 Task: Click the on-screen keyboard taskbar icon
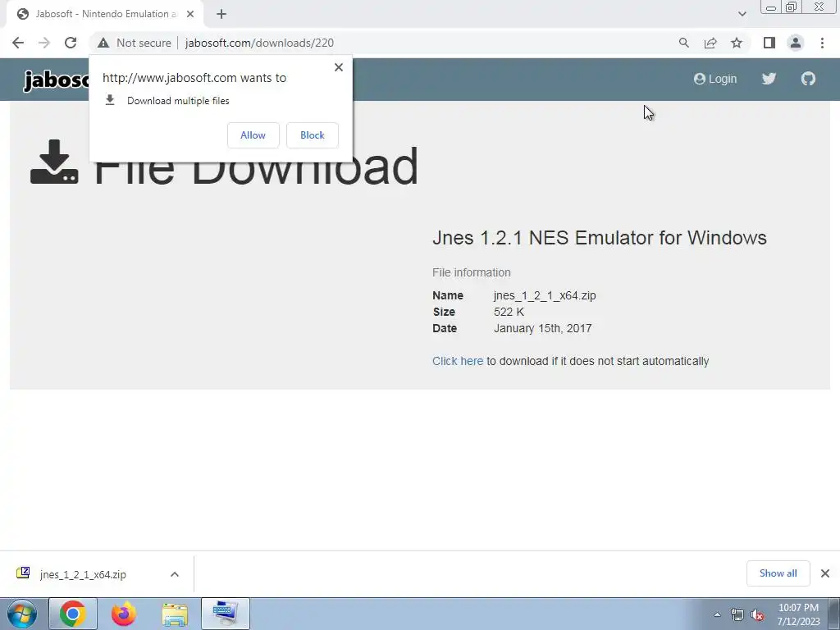coord(225,614)
